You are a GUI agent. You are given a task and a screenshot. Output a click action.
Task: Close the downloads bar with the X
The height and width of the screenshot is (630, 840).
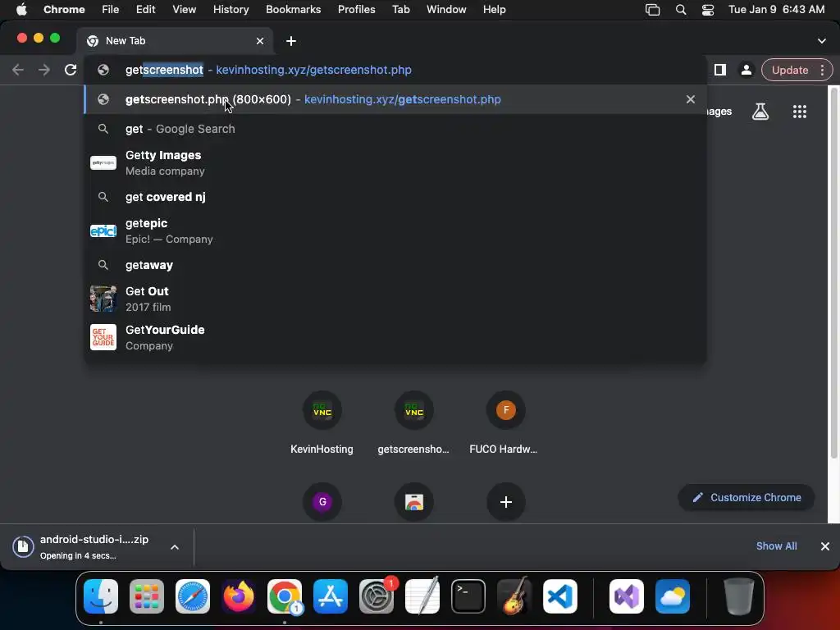click(x=825, y=546)
